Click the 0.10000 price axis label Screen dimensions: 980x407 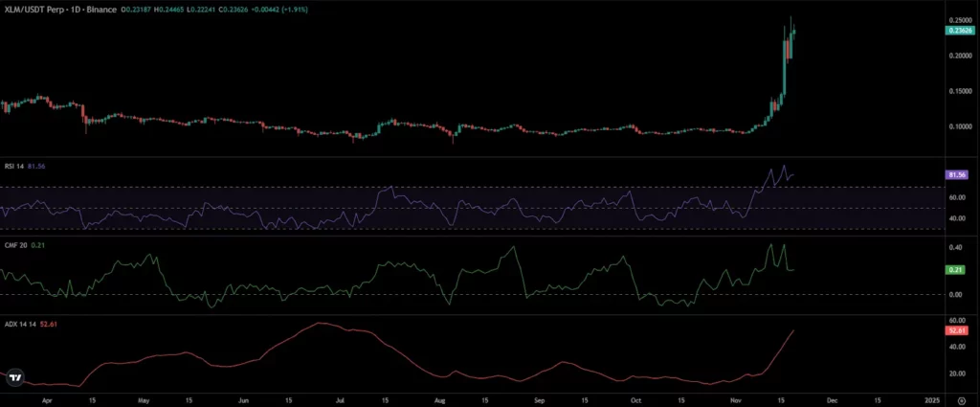[x=961, y=127]
